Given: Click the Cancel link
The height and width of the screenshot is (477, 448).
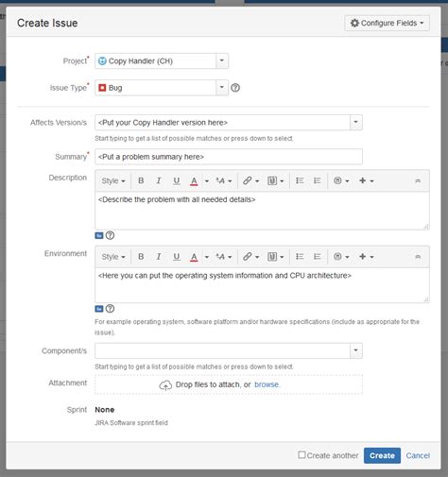Looking at the screenshot, I should click(418, 455).
